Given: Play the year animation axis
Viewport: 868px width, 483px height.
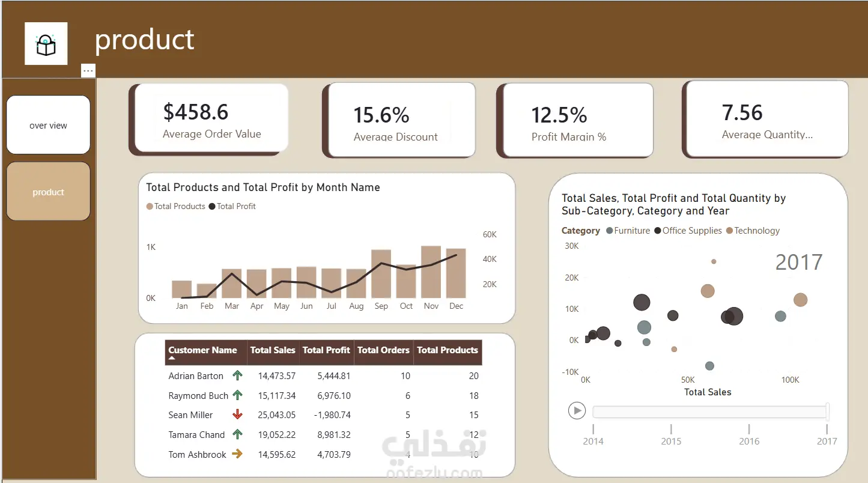Looking at the screenshot, I should pos(577,410).
